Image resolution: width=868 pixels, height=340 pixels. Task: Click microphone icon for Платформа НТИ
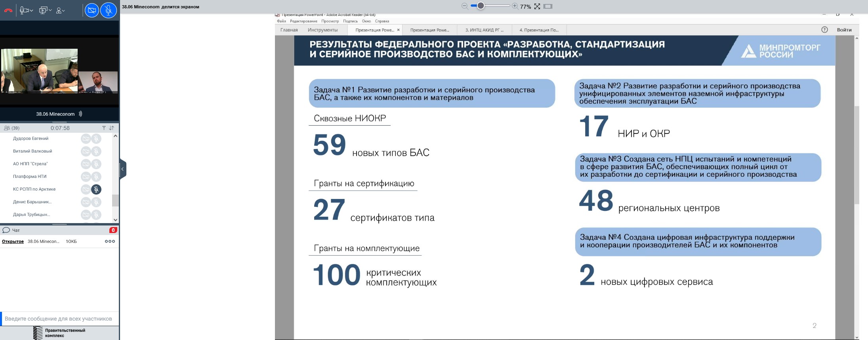coord(96,177)
